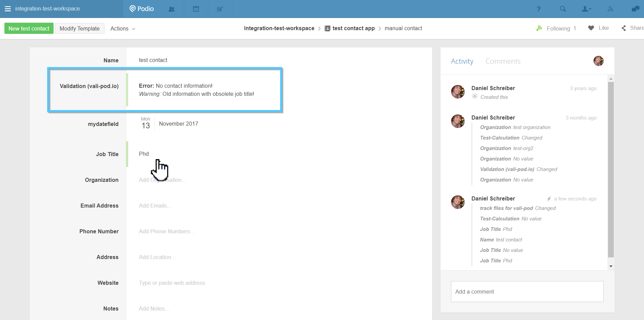Image resolution: width=644 pixels, height=320 pixels.
Task: Open the user account dropdown
Action: [586, 9]
